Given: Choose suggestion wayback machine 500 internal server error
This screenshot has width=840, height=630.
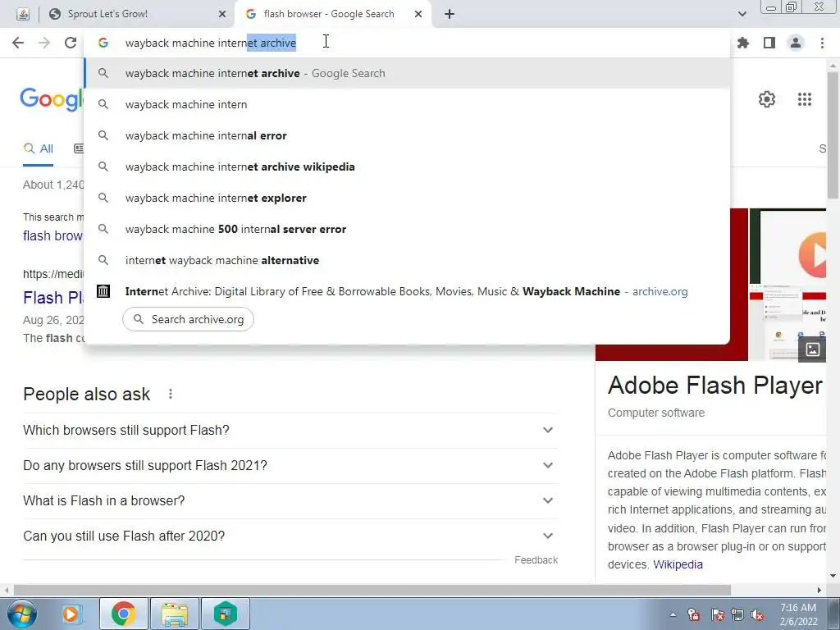Looking at the screenshot, I should [407, 229].
